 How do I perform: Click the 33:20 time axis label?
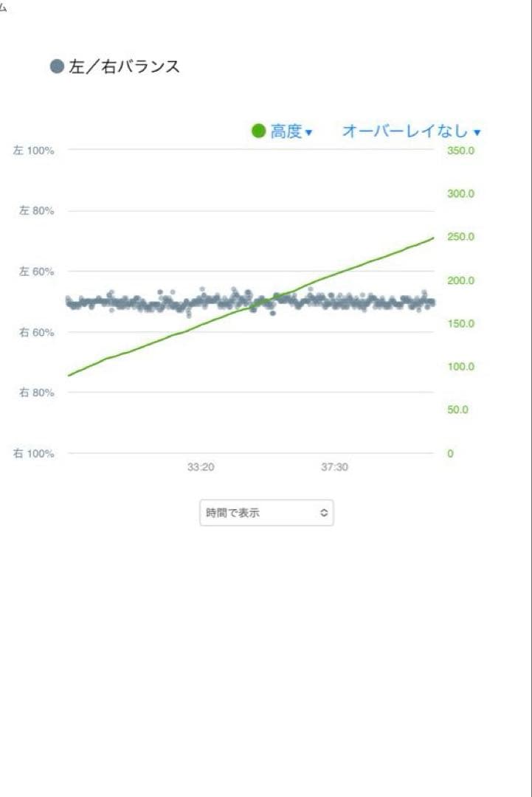click(x=201, y=468)
